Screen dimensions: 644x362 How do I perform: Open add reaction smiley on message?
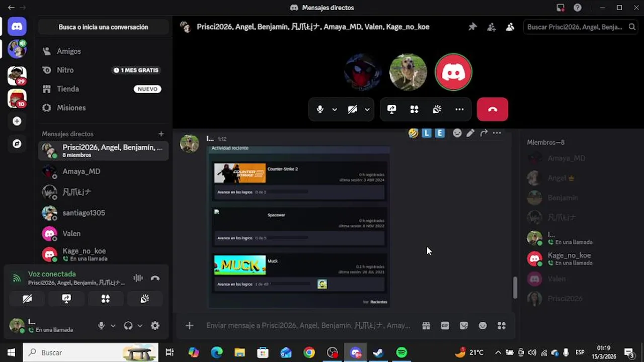pyautogui.click(x=457, y=133)
